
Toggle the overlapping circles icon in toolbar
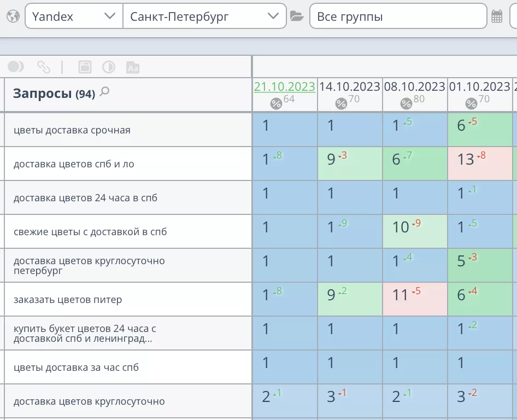(16, 67)
